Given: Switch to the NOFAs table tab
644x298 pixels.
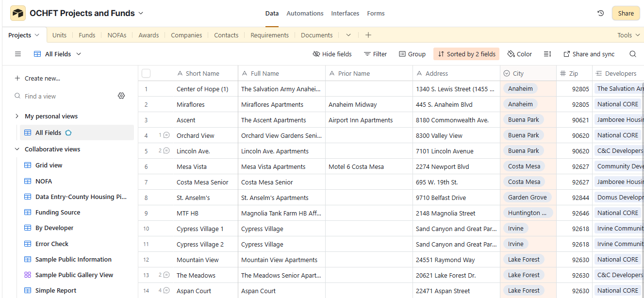Looking at the screenshot, I should 116,35.
